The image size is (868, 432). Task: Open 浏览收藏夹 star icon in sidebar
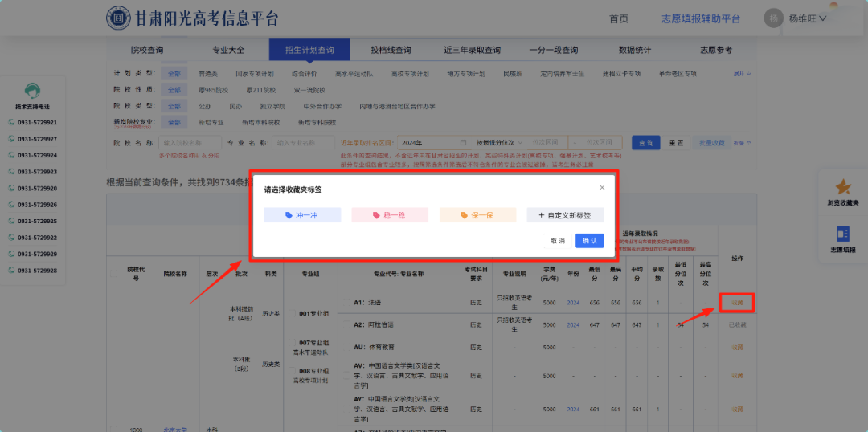click(x=843, y=192)
